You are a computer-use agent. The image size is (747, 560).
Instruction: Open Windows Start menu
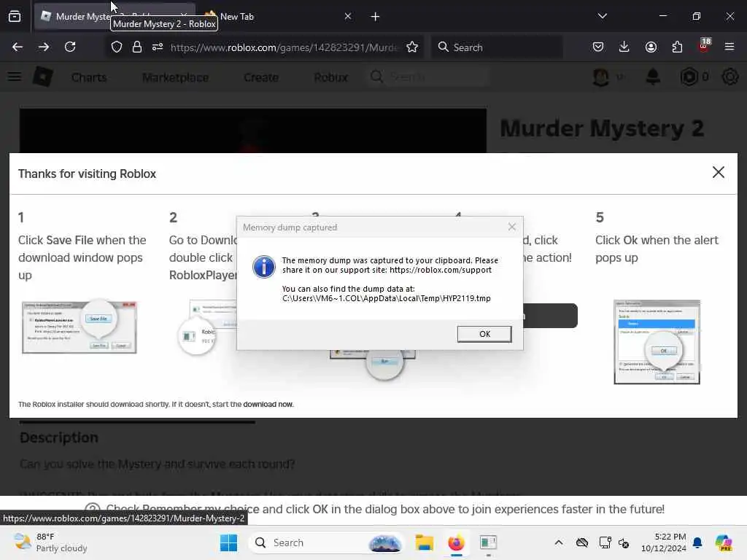228,542
